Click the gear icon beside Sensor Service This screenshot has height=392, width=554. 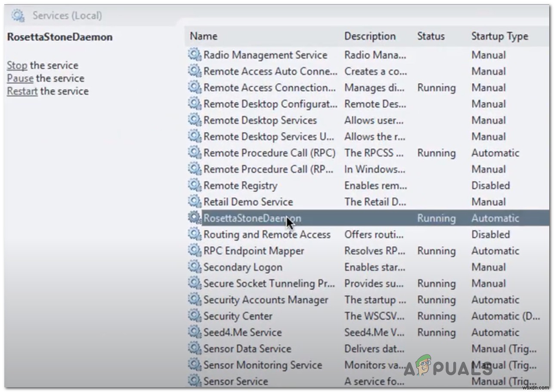click(195, 381)
